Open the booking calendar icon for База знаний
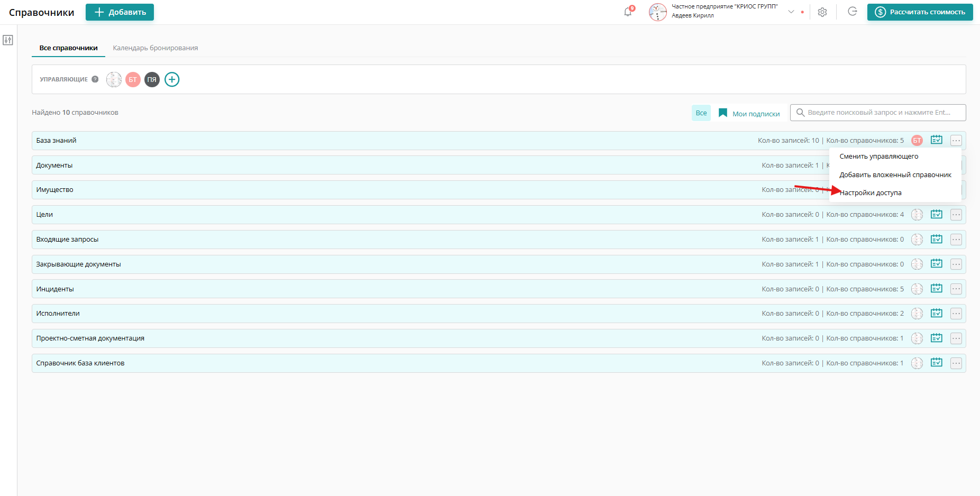The height and width of the screenshot is (496, 980). click(x=937, y=140)
